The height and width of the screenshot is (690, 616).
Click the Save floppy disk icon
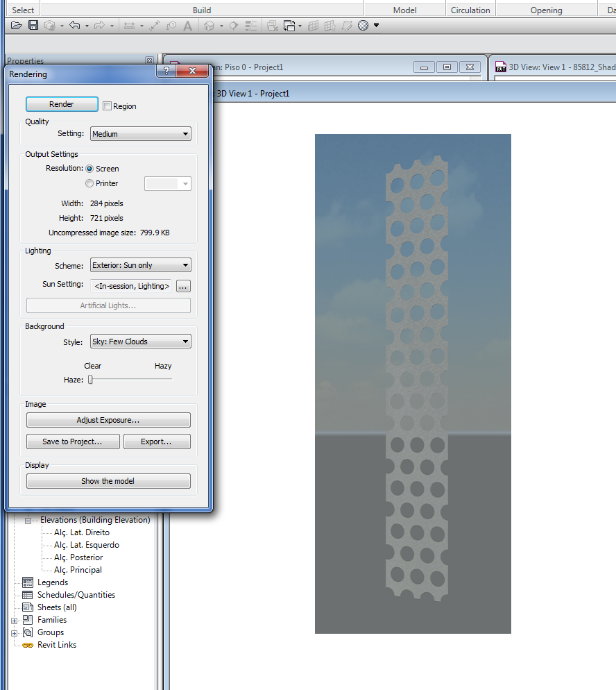point(33,26)
